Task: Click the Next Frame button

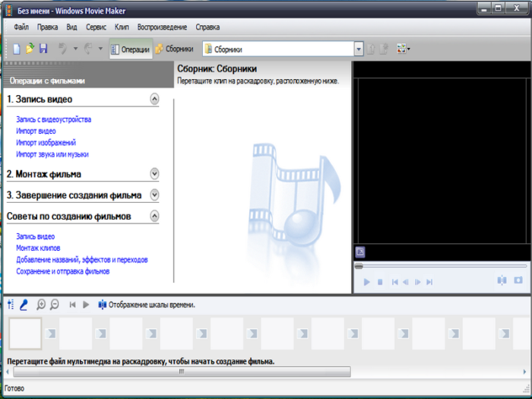Action: click(x=418, y=282)
